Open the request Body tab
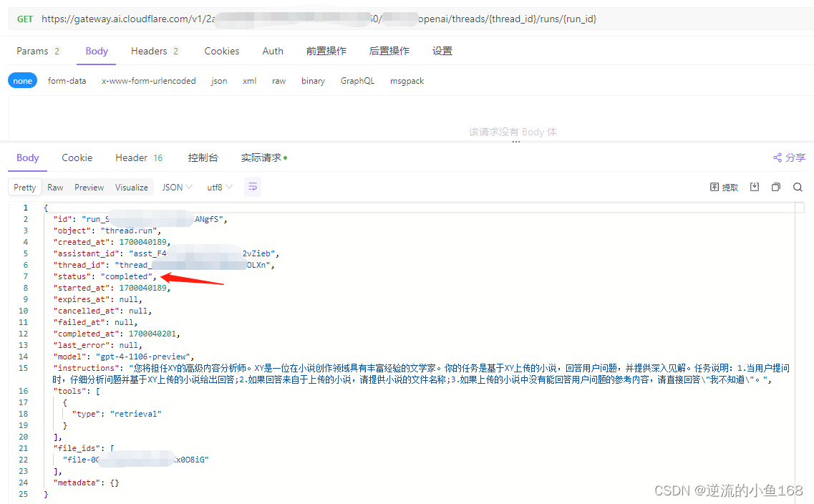The height and width of the screenshot is (504, 814). tap(97, 51)
